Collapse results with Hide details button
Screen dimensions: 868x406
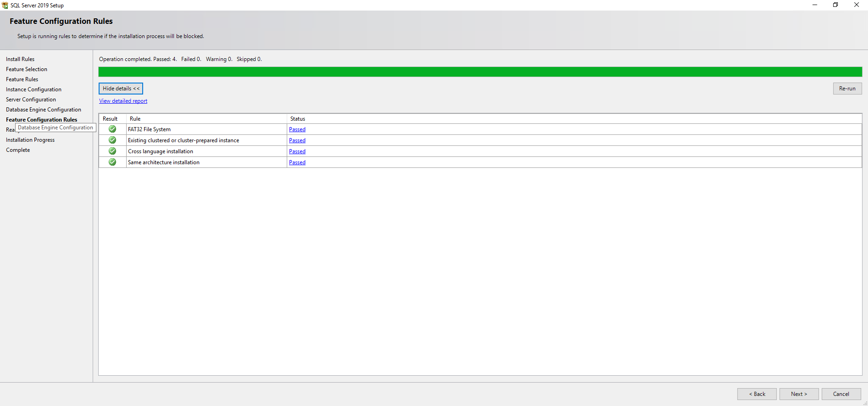pos(121,89)
